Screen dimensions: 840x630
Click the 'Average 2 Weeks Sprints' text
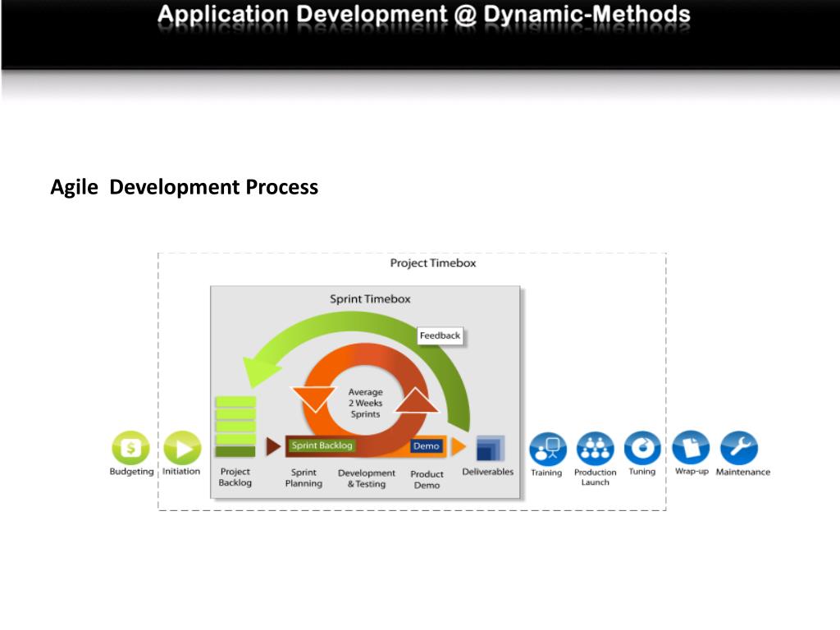point(365,403)
